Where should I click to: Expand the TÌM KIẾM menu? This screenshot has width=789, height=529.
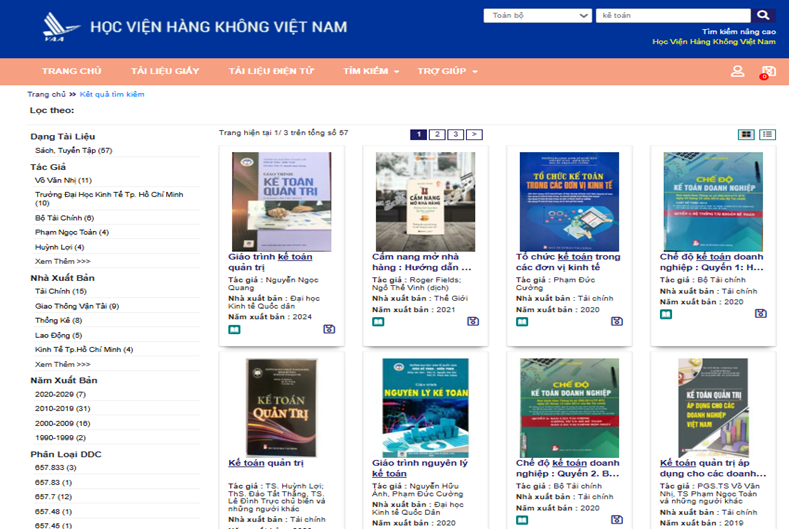[371, 71]
